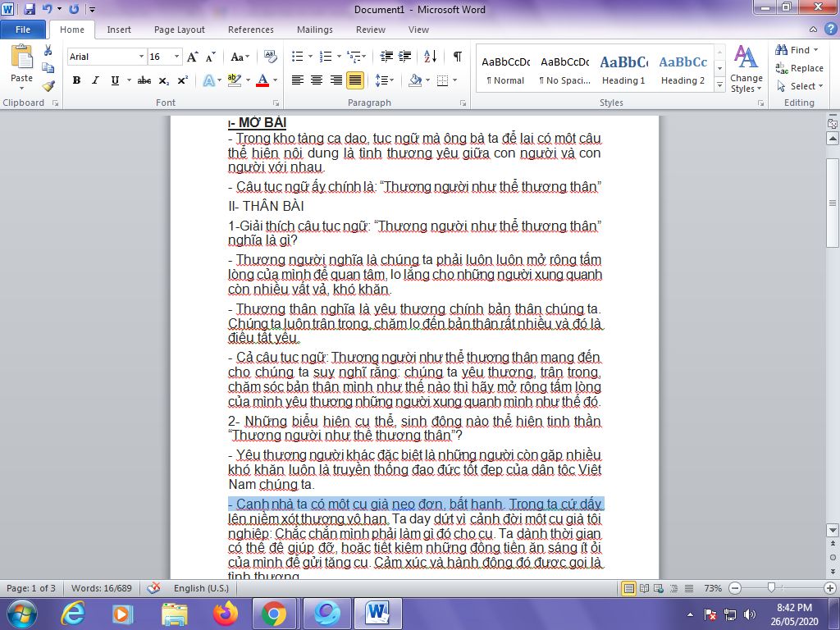Image resolution: width=840 pixels, height=630 pixels.
Task: Click the Sort A-Z icon
Action: [430, 57]
